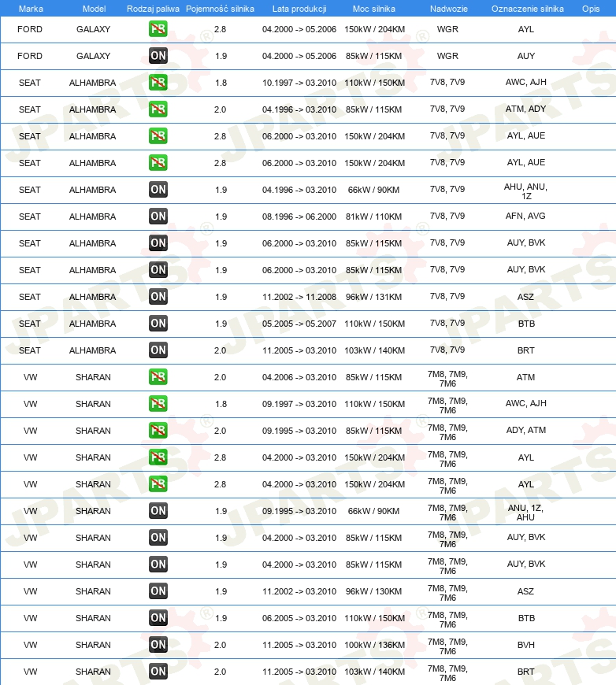The image size is (616, 685).
Task: Click the 96kW / 131KM power value
Action: point(373,297)
